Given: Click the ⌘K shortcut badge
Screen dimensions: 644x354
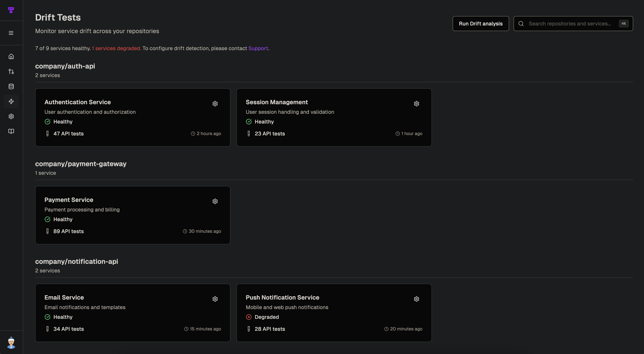Looking at the screenshot, I should click(624, 23).
